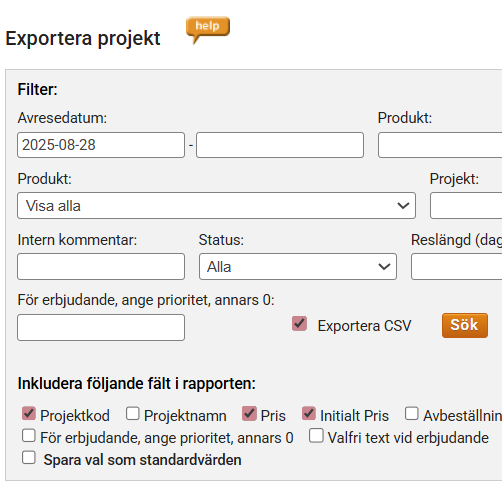This screenshot has width=502, height=494.
Task: Check the För erbjudande prioritet field checkbox
Action: pos(29,435)
